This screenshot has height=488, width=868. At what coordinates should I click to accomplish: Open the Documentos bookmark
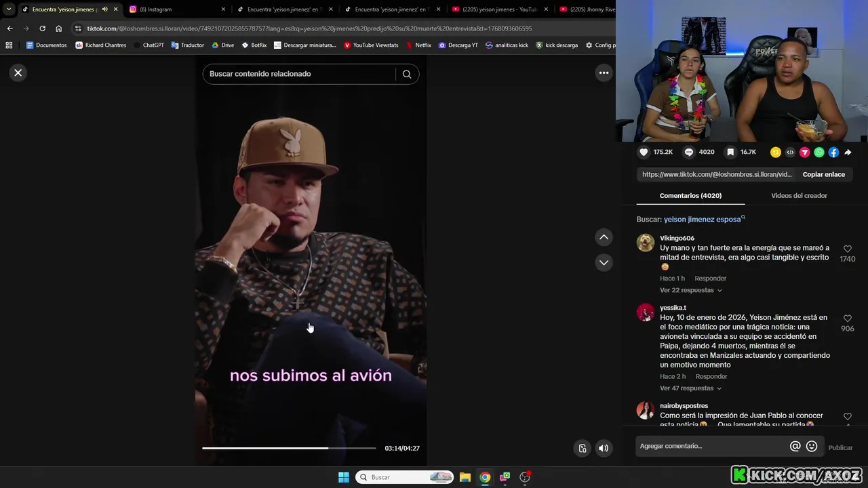(x=46, y=45)
